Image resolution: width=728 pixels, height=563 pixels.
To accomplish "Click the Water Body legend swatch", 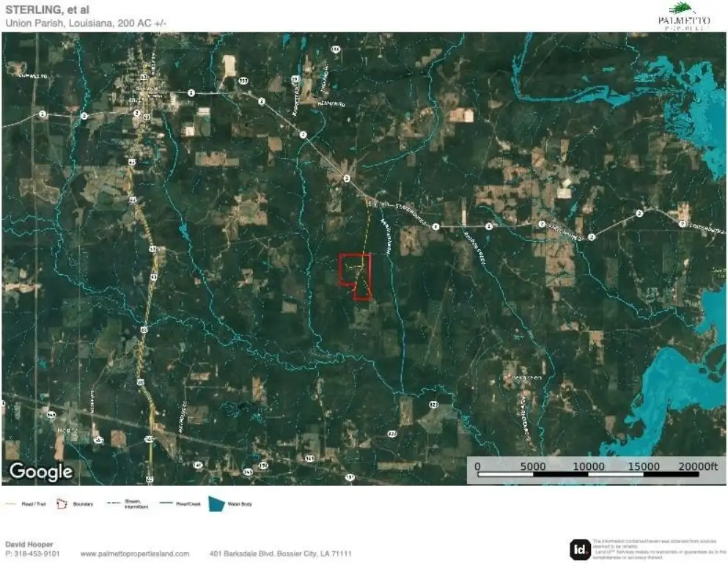I will coord(218,504).
